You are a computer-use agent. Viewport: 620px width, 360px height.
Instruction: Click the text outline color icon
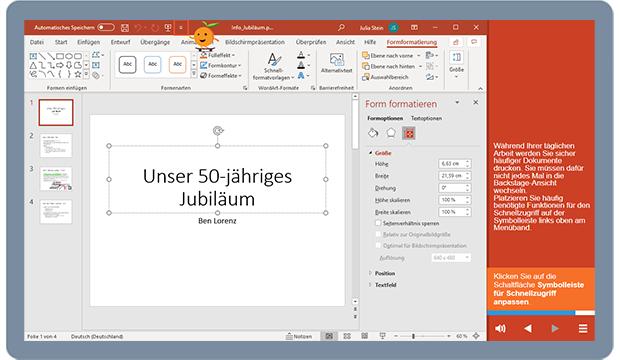(301, 65)
